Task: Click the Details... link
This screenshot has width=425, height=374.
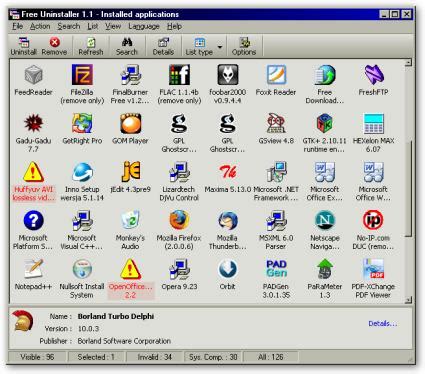Action: (383, 323)
